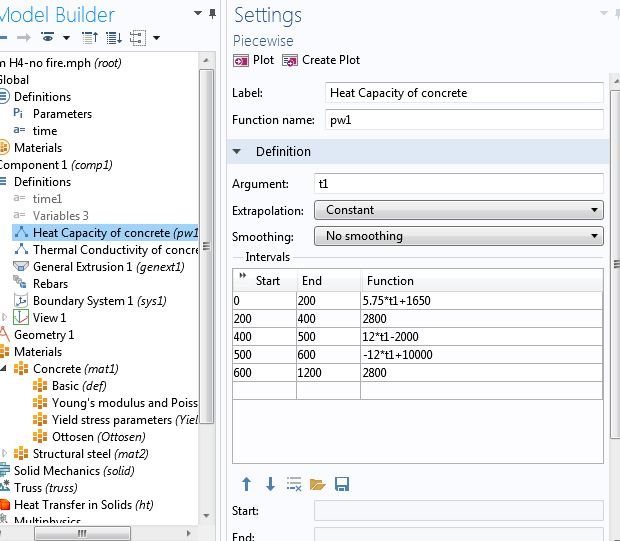
Task: Click the Create Plot button
Action: click(321, 60)
